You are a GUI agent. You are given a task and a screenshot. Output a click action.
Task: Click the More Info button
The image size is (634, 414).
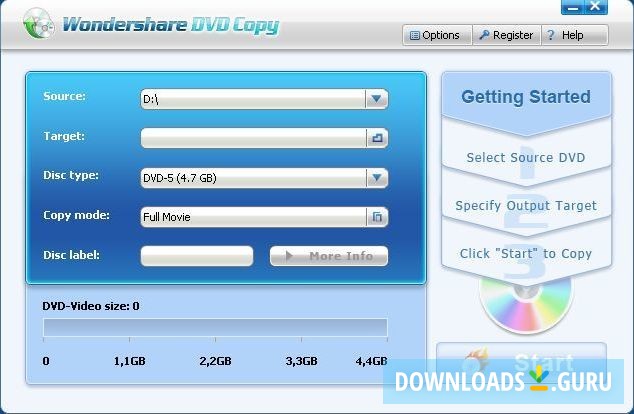click(329, 256)
